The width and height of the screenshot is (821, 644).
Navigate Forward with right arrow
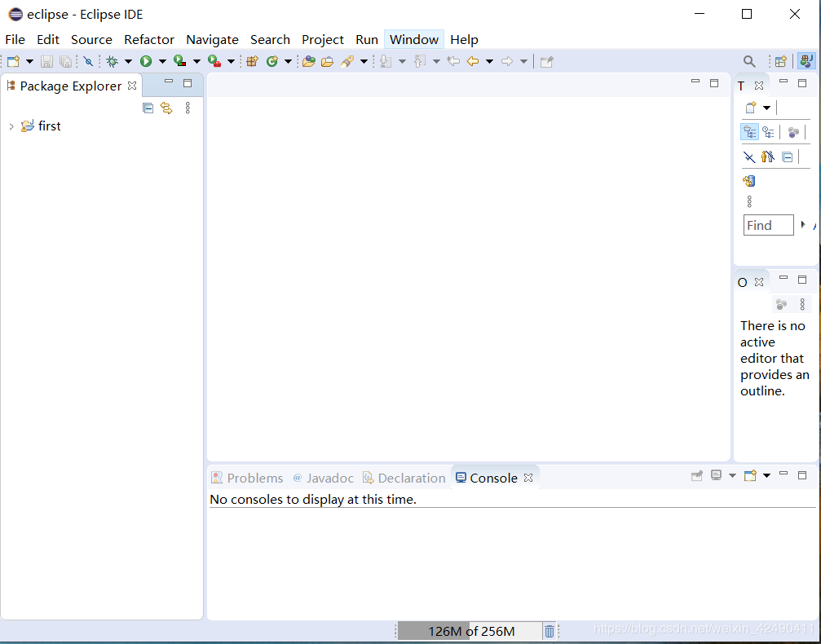[x=507, y=61]
